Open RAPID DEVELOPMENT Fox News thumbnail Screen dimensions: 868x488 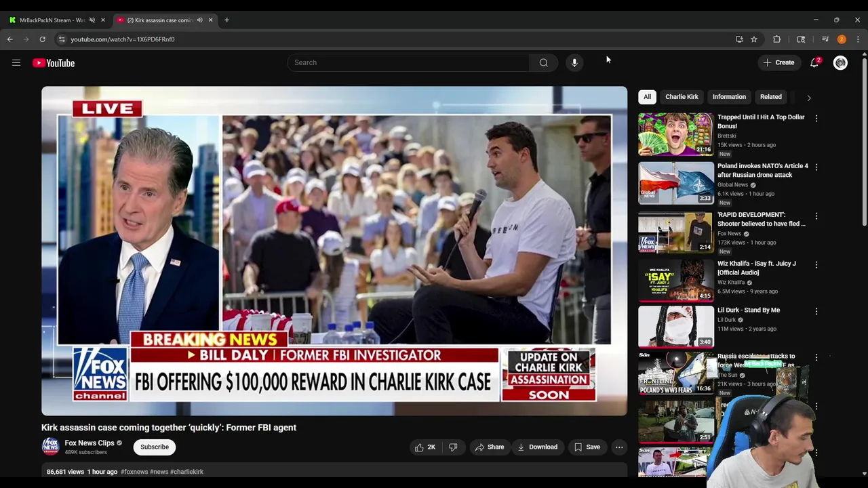pyautogui.click(x=676, y=232)
